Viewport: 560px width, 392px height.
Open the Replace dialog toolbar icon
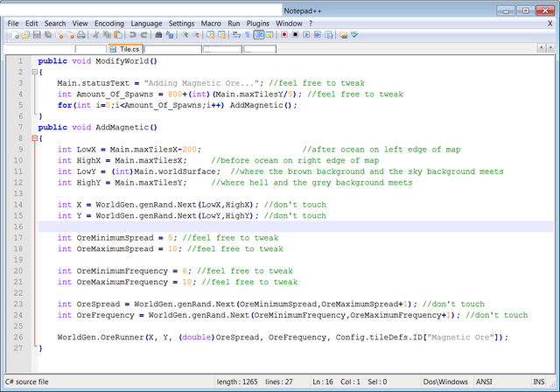tap(170, 35)
